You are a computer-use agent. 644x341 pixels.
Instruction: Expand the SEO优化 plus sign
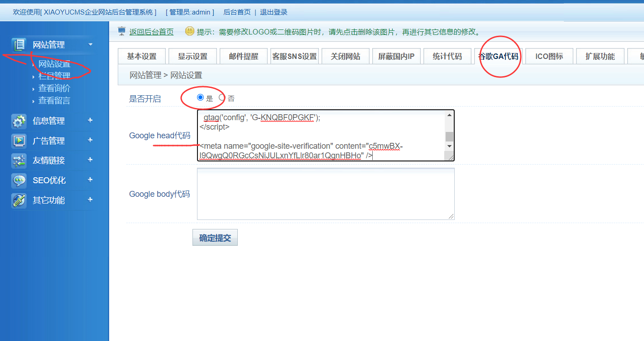(x=90, y=180)
